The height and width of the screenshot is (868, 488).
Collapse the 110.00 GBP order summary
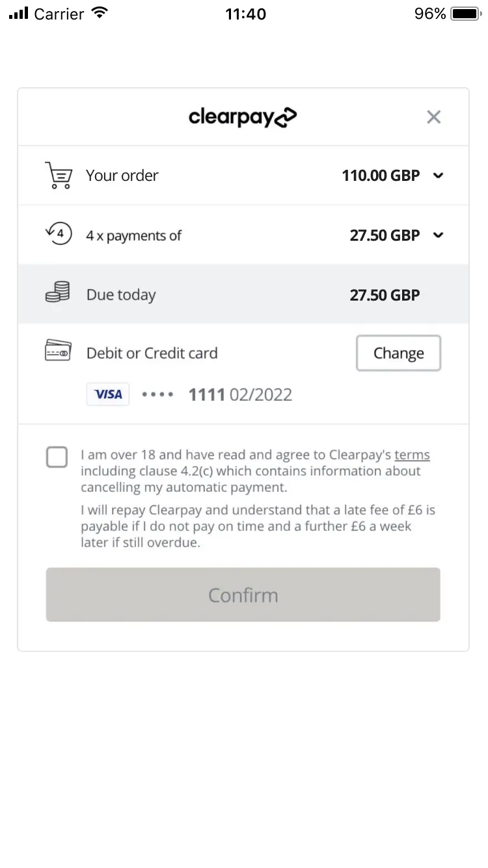438,175
